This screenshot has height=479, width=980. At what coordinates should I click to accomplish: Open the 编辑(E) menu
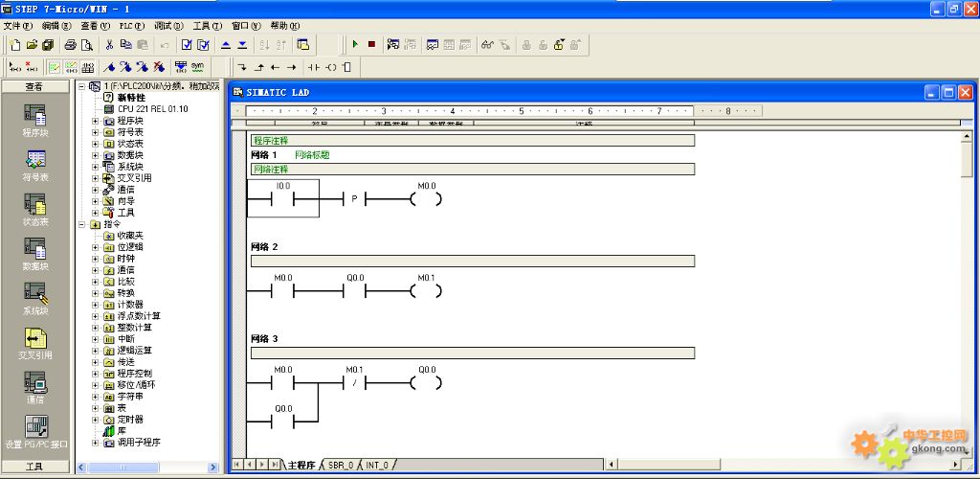click(x=56, y=26)
